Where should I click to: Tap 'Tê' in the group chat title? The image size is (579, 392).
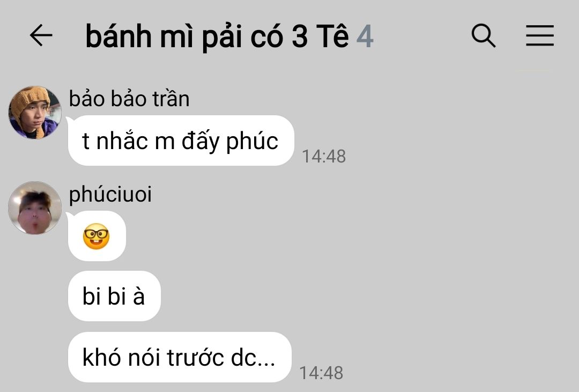332,36
